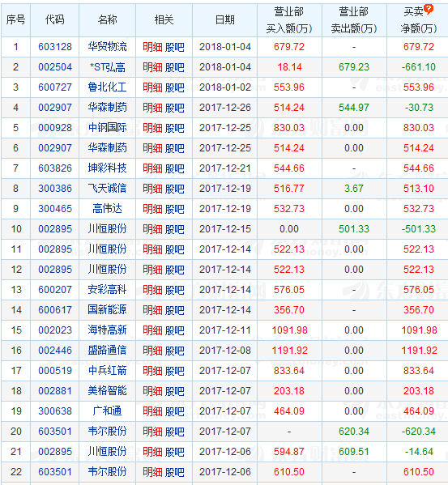
Task: Open 中钢国际 stock name link
Action: coord(107,128)
